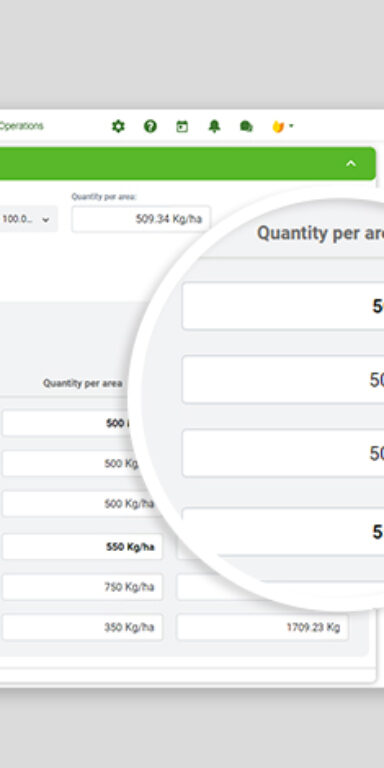Viewport: 384px width, 768px height.
Task: Open the calendar icon
Action: (182, 126)
